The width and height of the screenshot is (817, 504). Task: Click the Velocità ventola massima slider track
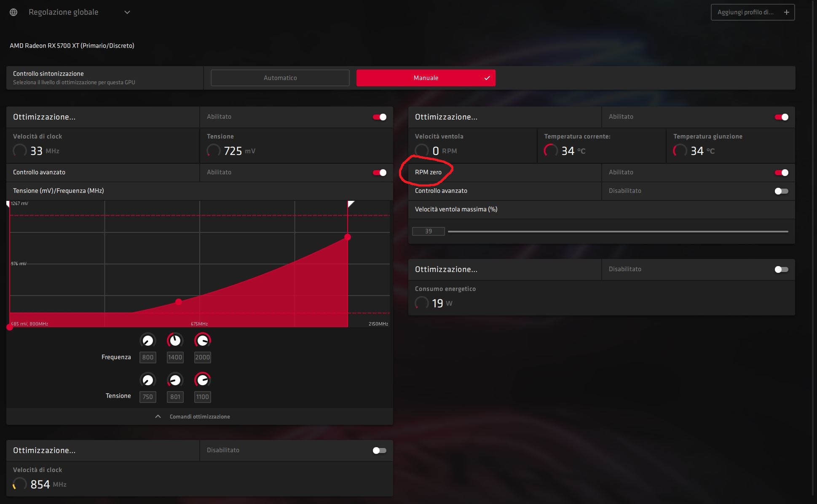618,232
